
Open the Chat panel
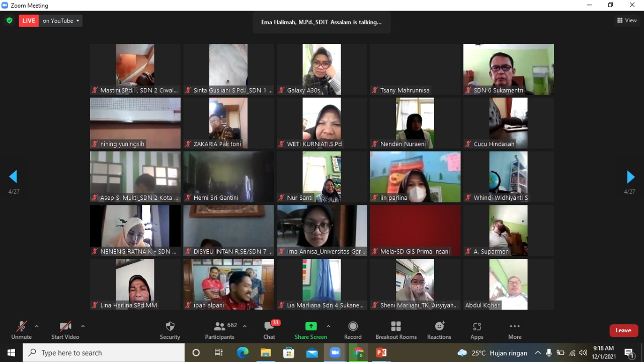coord(269,330)
